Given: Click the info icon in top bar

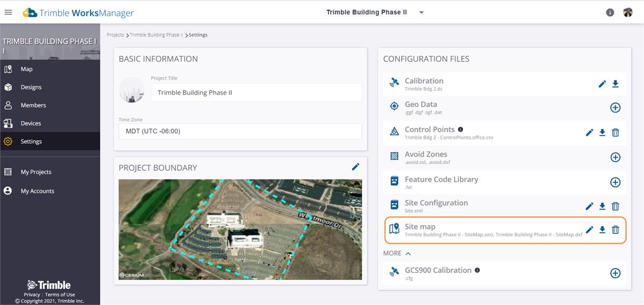Looking at the screenshot, I should (x=610, y=12).
